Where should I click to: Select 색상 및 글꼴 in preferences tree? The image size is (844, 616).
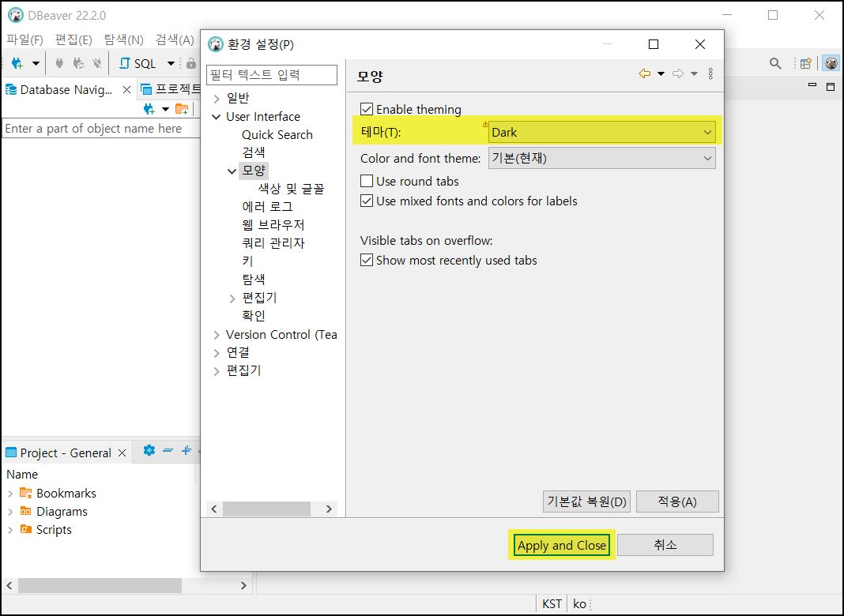291,189
